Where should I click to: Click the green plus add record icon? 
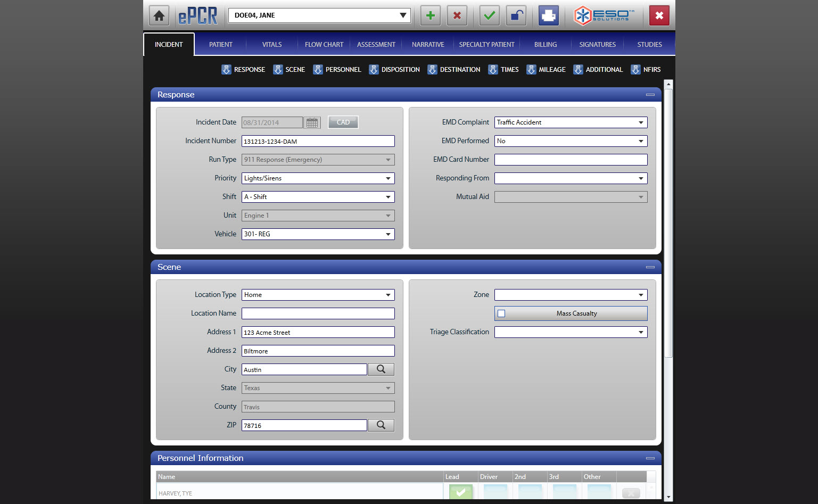431,15
